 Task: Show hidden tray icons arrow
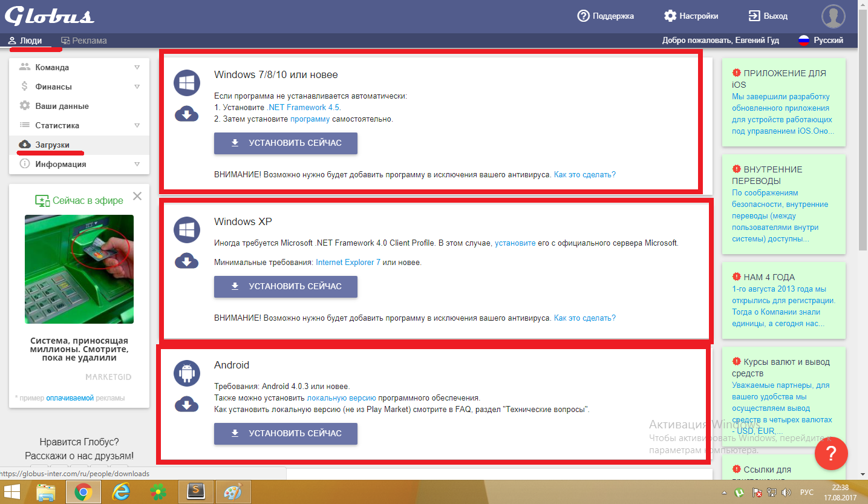coord(725,493)
